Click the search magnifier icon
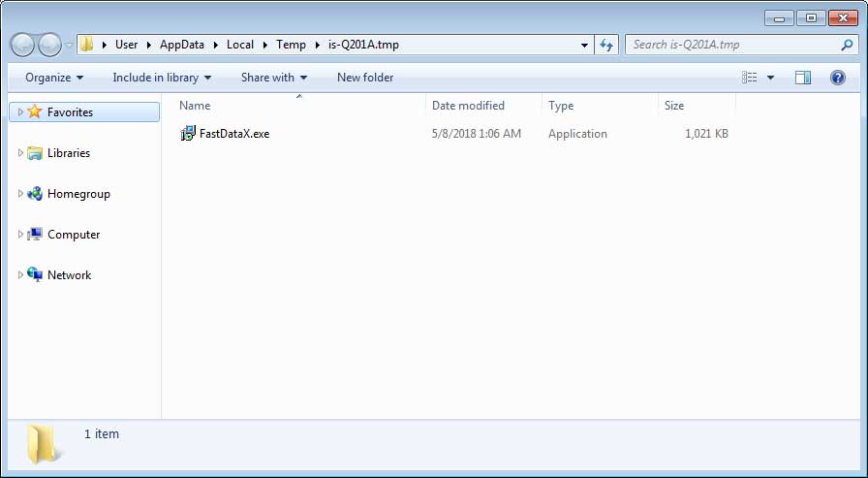 [847, 45]
